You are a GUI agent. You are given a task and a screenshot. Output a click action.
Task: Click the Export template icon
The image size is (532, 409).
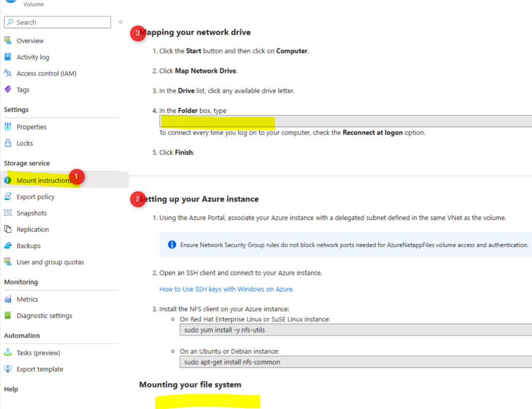(x=8, y=369)
